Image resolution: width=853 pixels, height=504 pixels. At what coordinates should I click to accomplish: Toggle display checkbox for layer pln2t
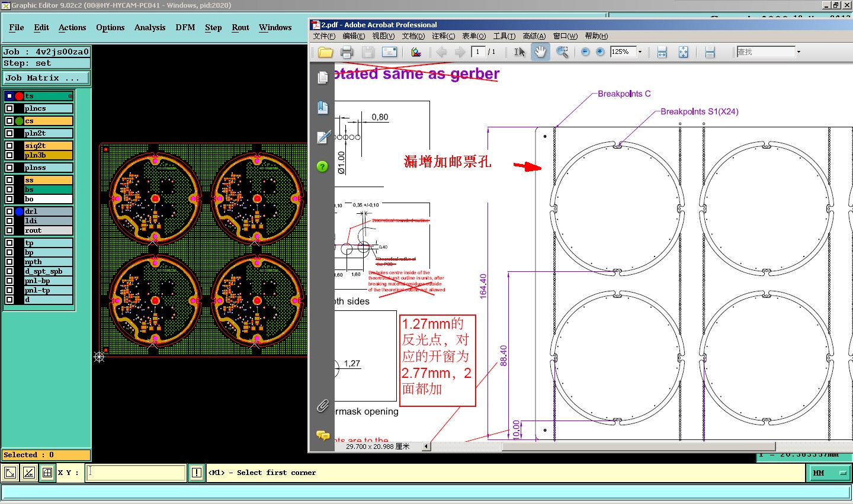coord(9,133)
